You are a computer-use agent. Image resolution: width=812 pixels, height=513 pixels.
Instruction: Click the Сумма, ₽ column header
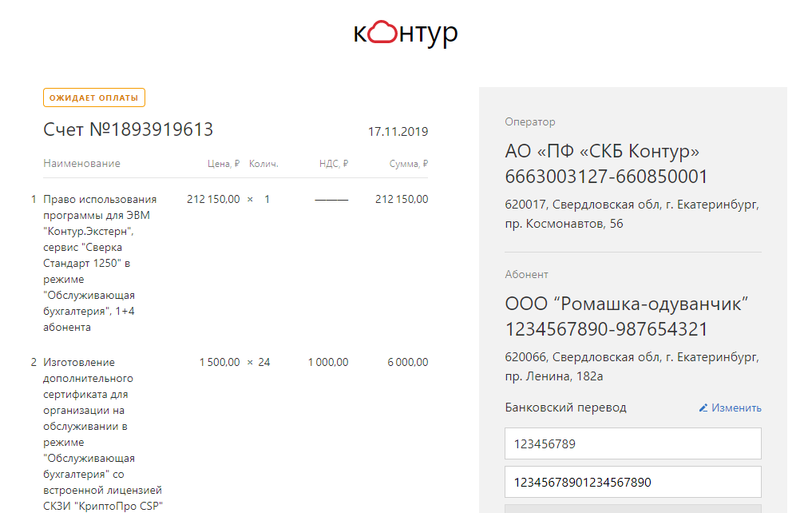pyautogui.click(x=409, y=164)
